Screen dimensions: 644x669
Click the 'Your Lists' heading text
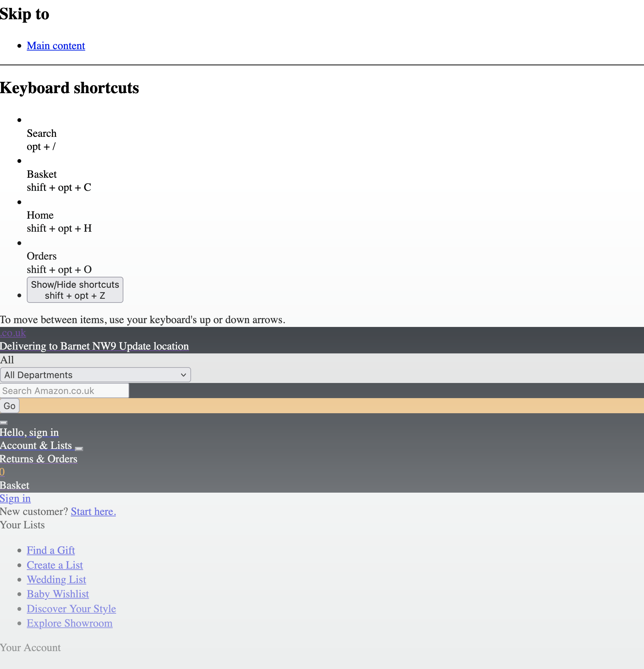[22, 525]
